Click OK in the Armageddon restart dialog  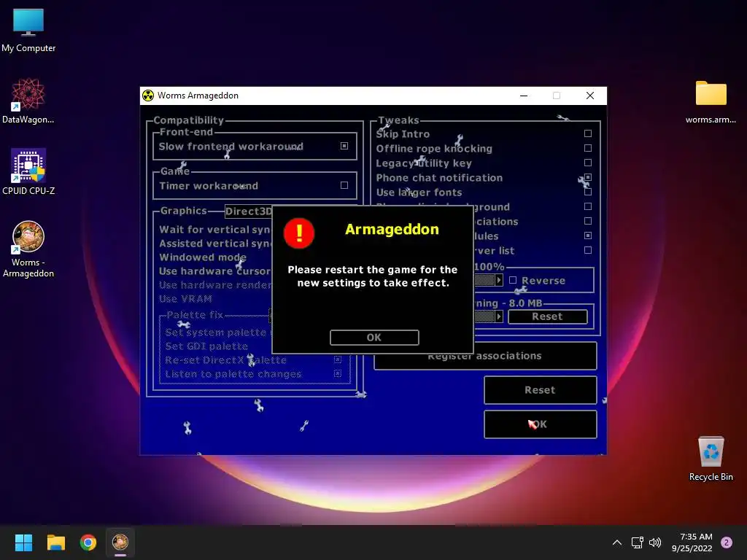(374, 337)
